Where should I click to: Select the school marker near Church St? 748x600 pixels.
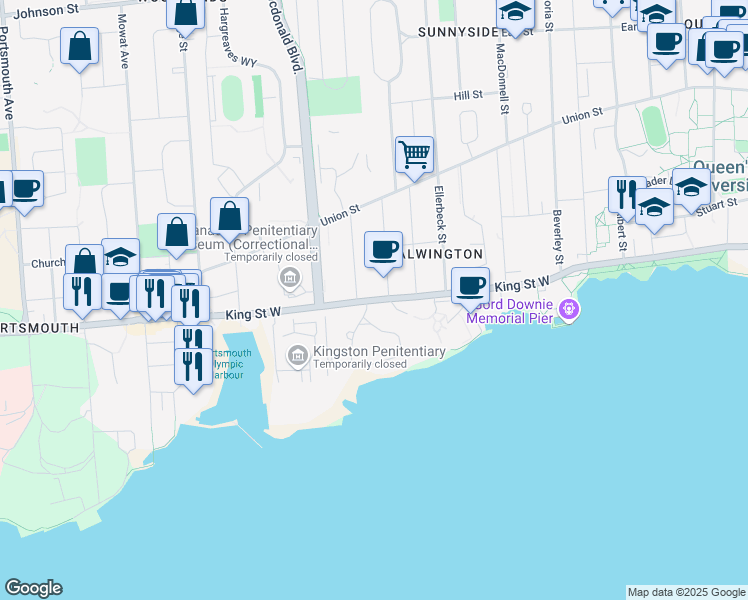121,256
